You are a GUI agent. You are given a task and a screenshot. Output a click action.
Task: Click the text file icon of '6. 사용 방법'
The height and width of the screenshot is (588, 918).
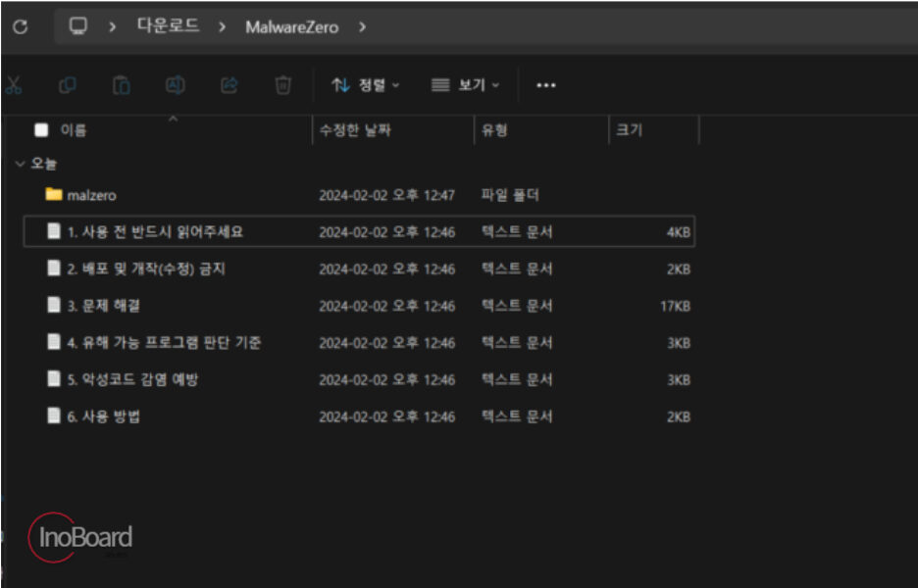(54, 416)
